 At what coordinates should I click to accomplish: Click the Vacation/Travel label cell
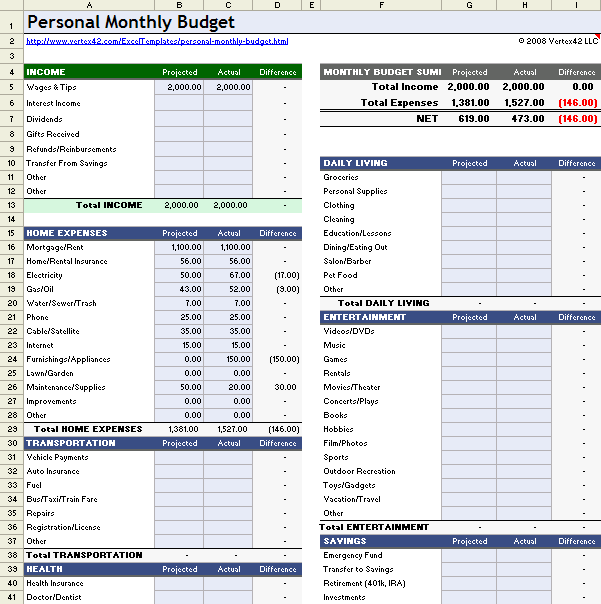(x=380, y=499)
